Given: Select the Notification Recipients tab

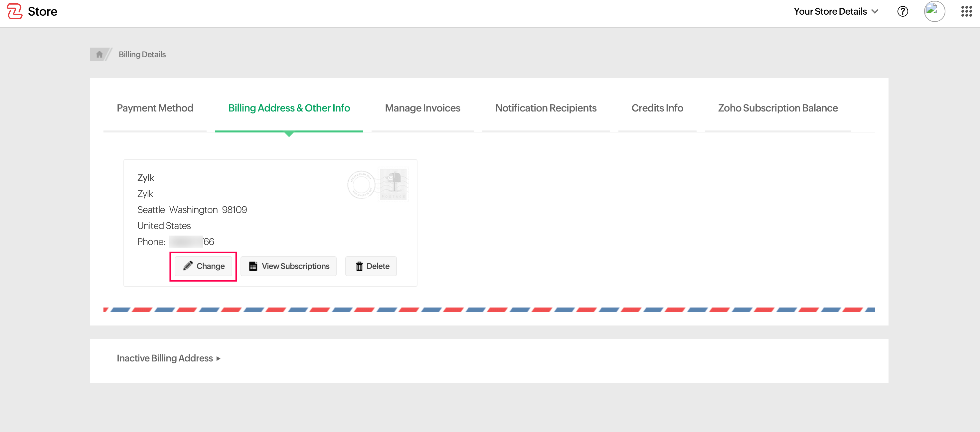Looking at the screenshot, I should coord(546,108).
